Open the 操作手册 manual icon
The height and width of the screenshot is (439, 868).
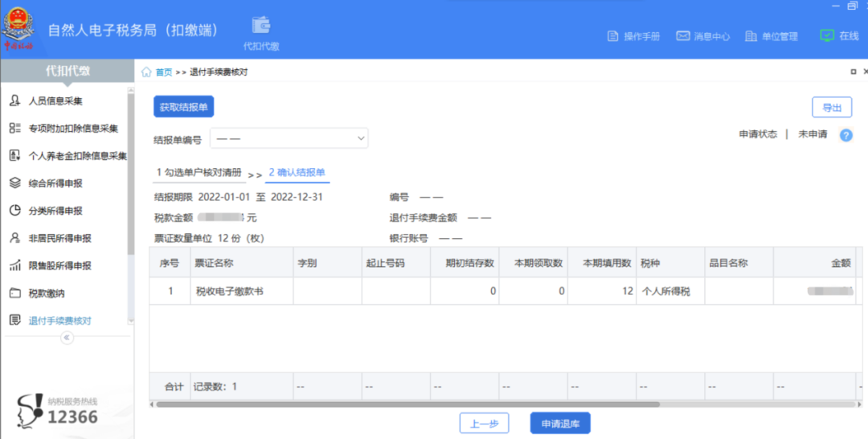(612, 36)
